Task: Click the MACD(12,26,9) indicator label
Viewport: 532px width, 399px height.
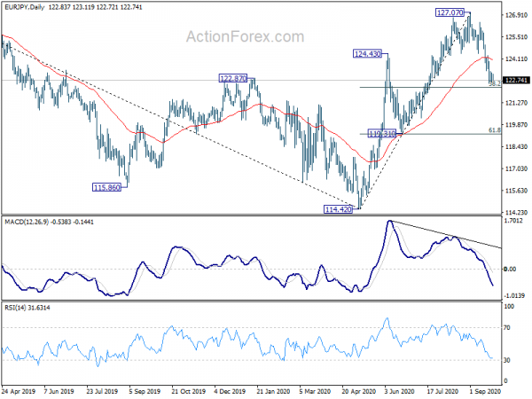Action: tap(27, 222)
